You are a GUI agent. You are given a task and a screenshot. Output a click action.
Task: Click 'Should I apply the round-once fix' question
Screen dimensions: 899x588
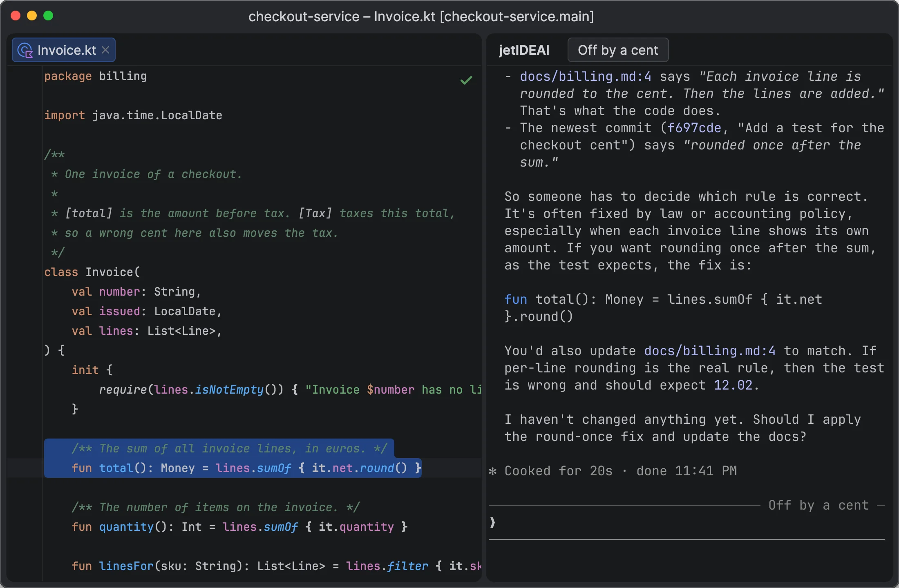pyautogui.click(x=682, y=428)
